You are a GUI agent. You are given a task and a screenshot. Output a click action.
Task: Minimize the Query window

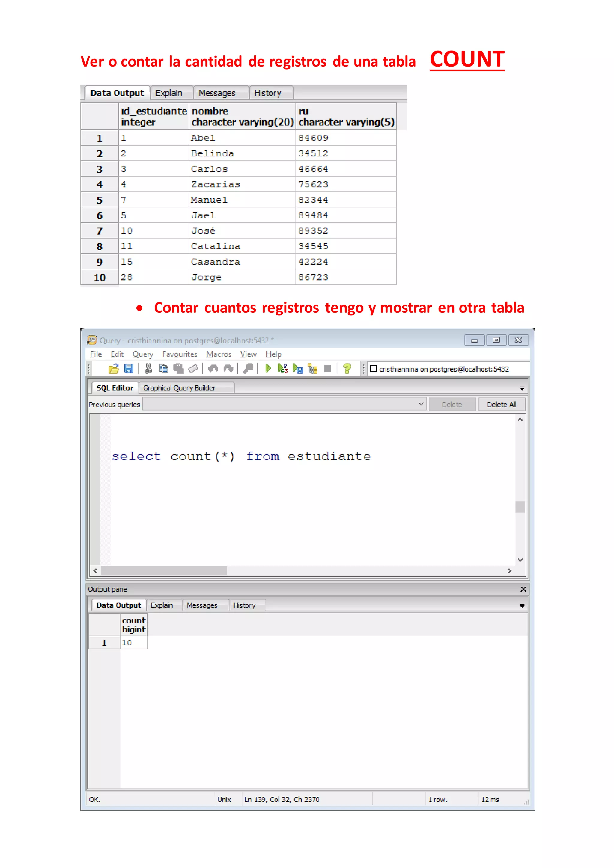pos(475,340)
